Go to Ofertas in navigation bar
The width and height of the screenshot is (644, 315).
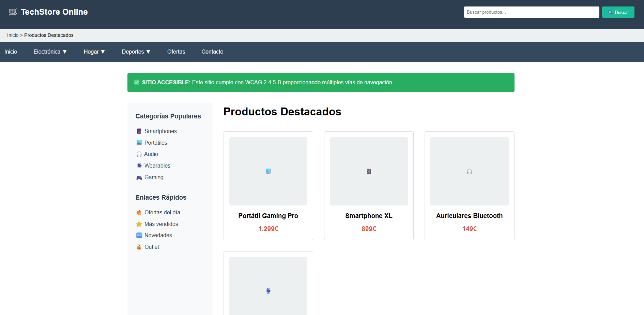point(176,52)
